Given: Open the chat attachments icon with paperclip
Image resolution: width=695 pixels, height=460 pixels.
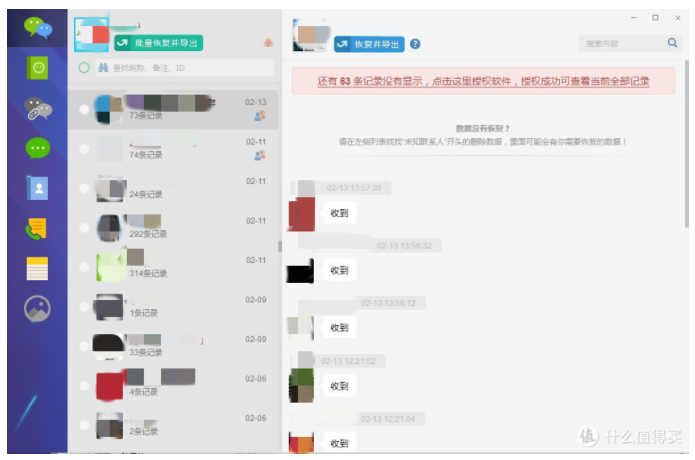Looking at the screenshot, I should (38, 108).
